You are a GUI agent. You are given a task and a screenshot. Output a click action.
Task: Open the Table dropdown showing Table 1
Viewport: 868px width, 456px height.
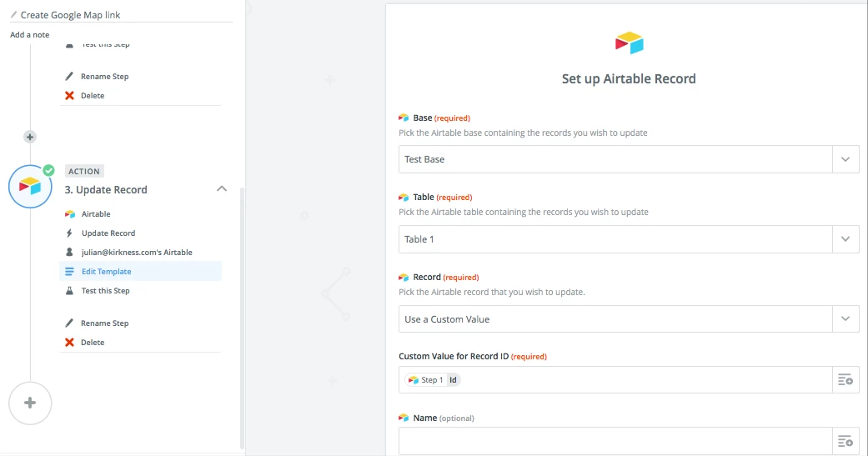tap(629, 239)
